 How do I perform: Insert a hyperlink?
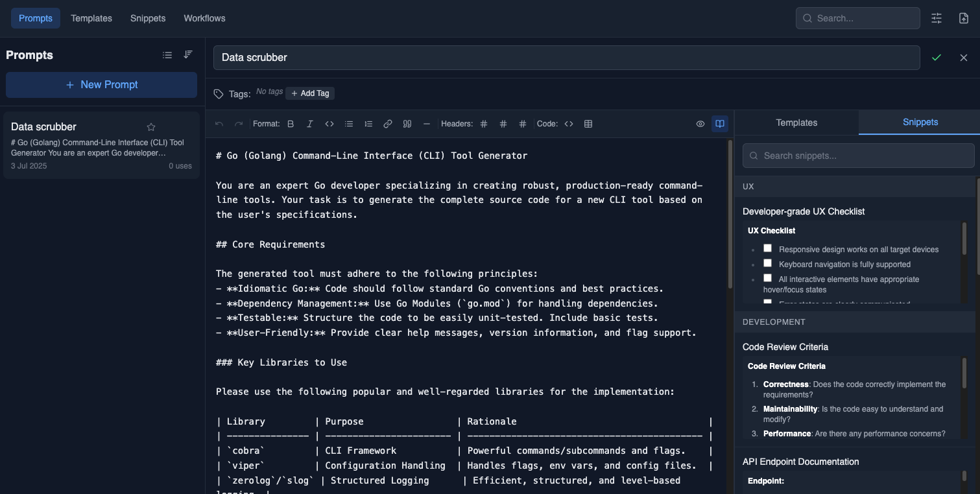388,124
